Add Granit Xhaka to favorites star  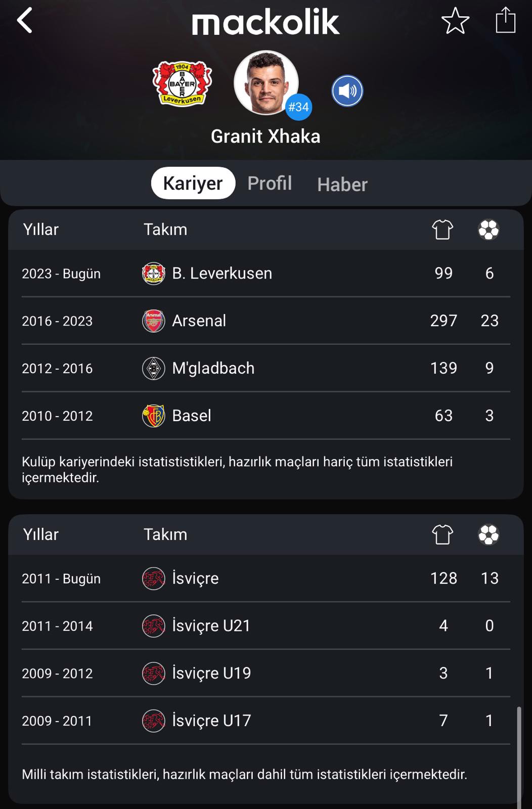pos(455,21)
